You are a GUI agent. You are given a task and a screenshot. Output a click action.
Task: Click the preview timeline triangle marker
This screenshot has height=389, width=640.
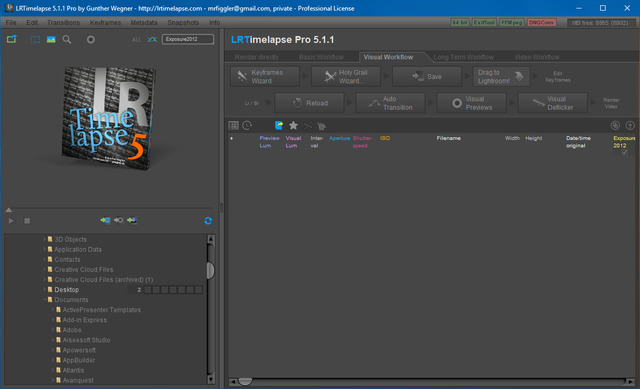coord(9,210)
